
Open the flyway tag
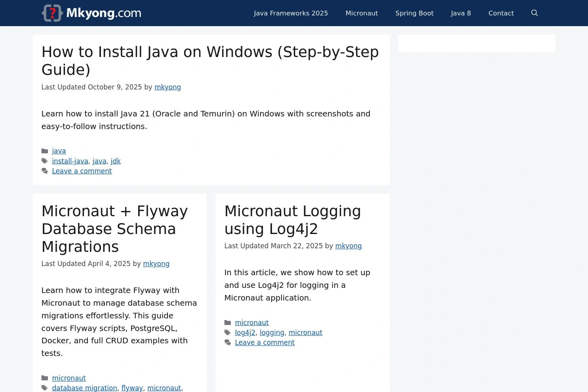tap(132, 388)
